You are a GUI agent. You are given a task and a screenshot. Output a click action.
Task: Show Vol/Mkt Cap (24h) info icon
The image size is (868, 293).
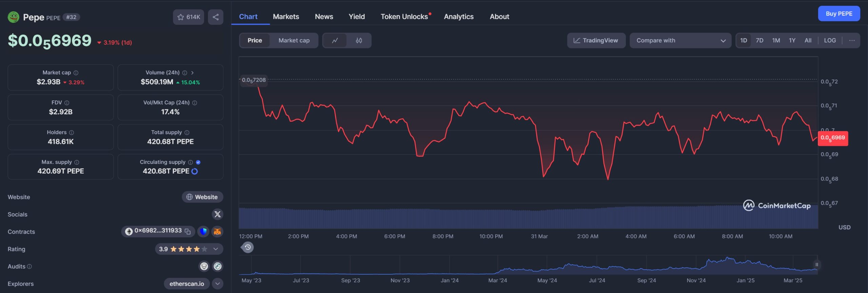[x=195, y=102]
